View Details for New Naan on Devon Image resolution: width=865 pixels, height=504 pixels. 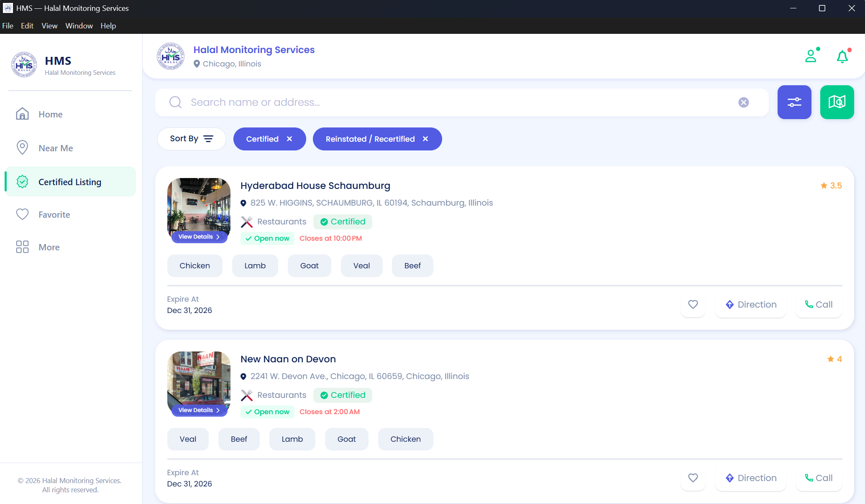pos(199,410)
